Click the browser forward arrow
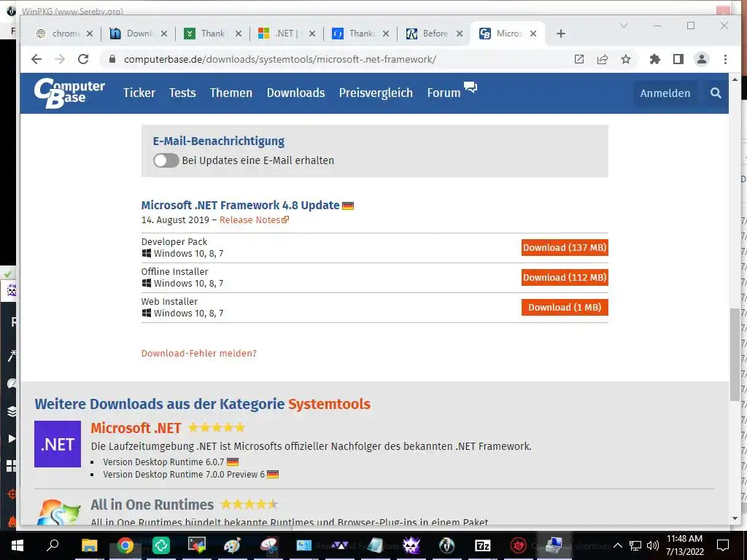 click(x=60, y=59)
